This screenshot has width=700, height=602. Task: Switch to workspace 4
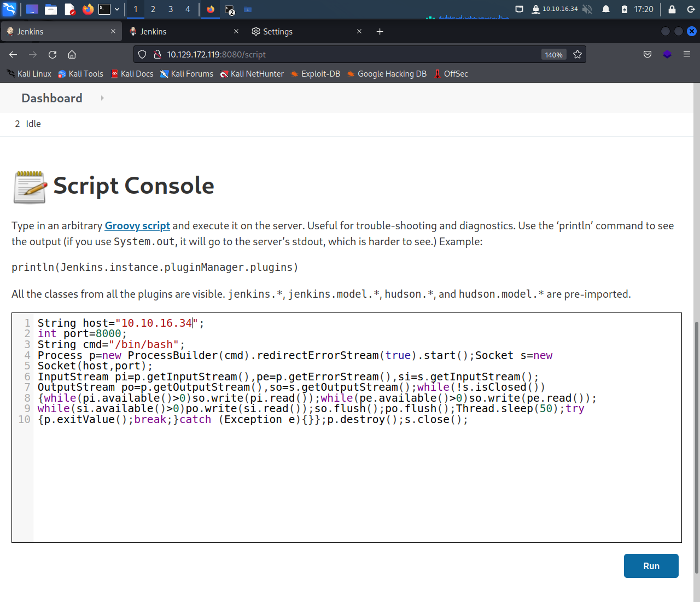188,9
